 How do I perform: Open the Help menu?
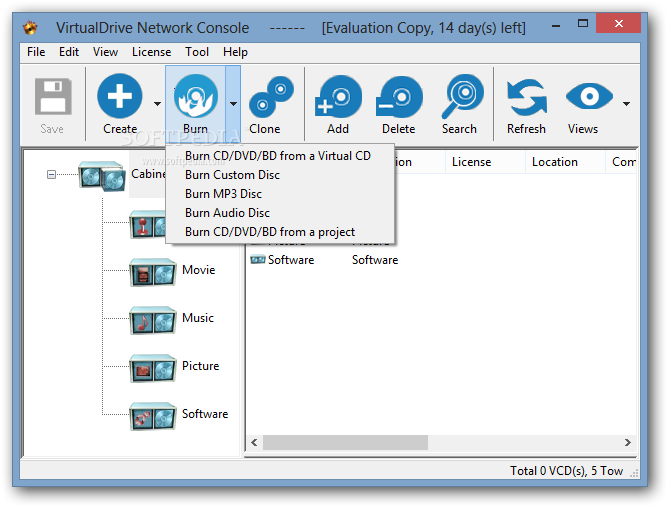tap(235, 52)
